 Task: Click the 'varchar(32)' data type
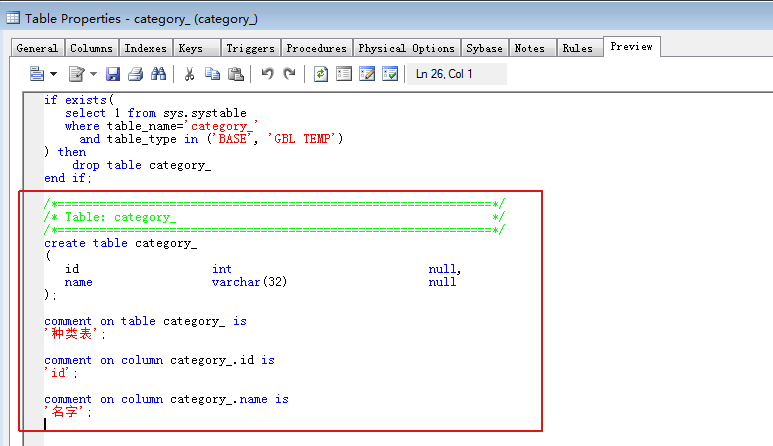(x=249, y=282)
